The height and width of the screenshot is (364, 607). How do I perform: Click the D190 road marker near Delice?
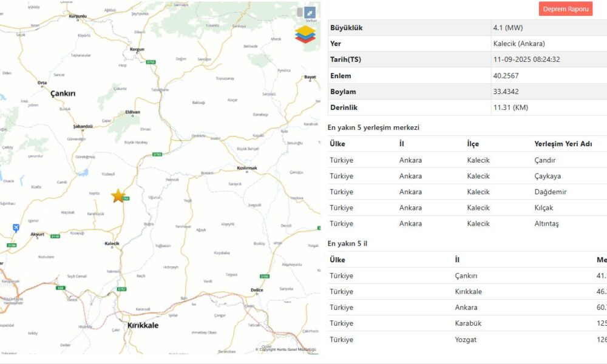[x=265, y=277]
